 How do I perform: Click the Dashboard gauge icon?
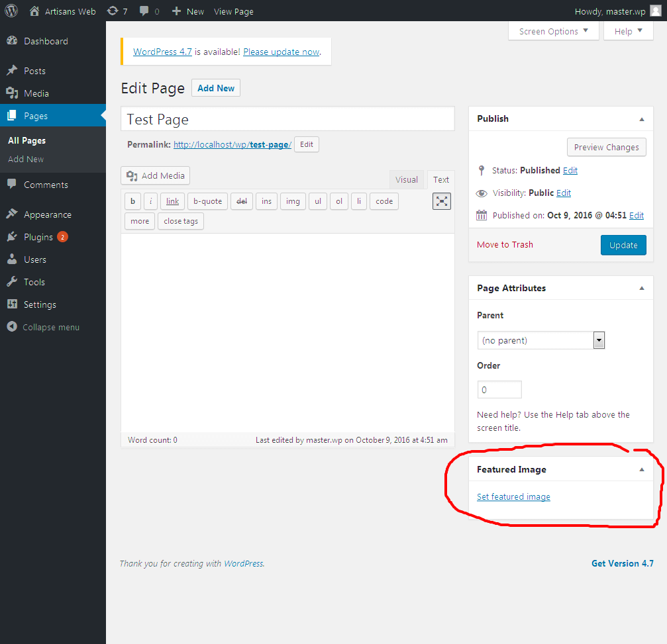12,41
